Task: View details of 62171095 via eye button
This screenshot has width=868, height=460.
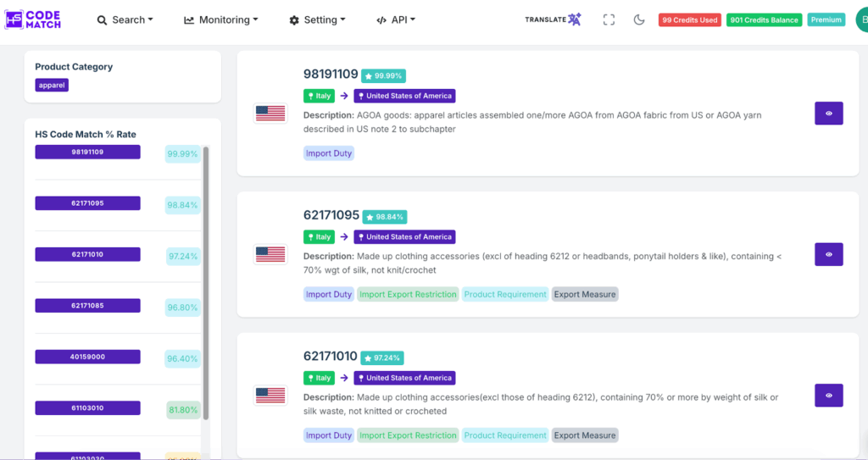Action: click(x=828, y=254)
